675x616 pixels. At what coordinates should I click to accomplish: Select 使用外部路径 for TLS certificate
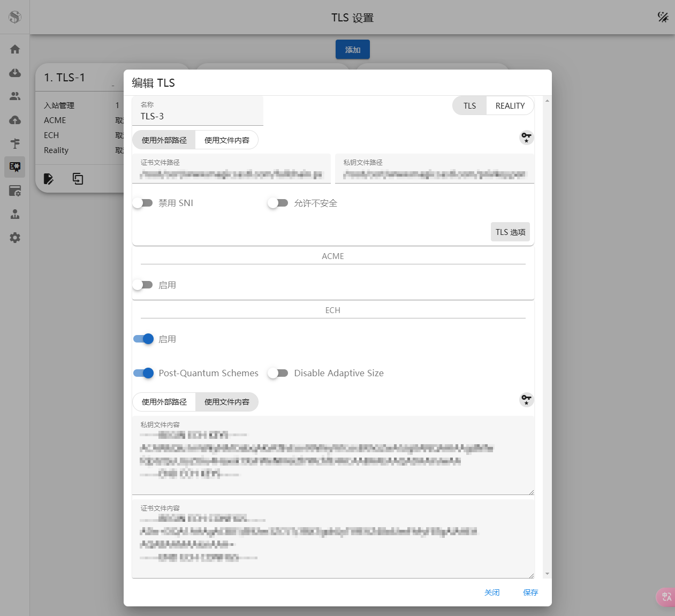point(164,140)
